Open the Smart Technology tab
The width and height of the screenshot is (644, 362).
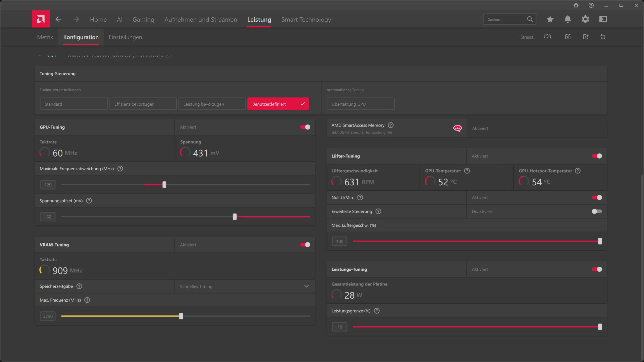pyautogui.click(x=306, y=19)
